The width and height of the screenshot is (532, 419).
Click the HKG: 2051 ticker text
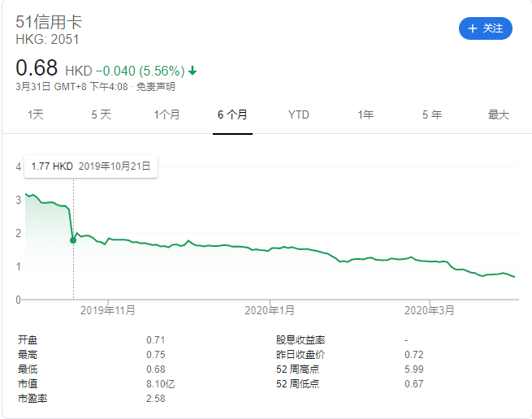[x=47, y=39]
